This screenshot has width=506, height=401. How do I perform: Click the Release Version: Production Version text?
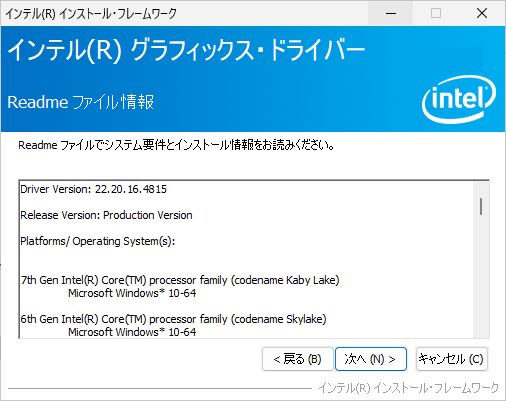click(x=106, y=215)
